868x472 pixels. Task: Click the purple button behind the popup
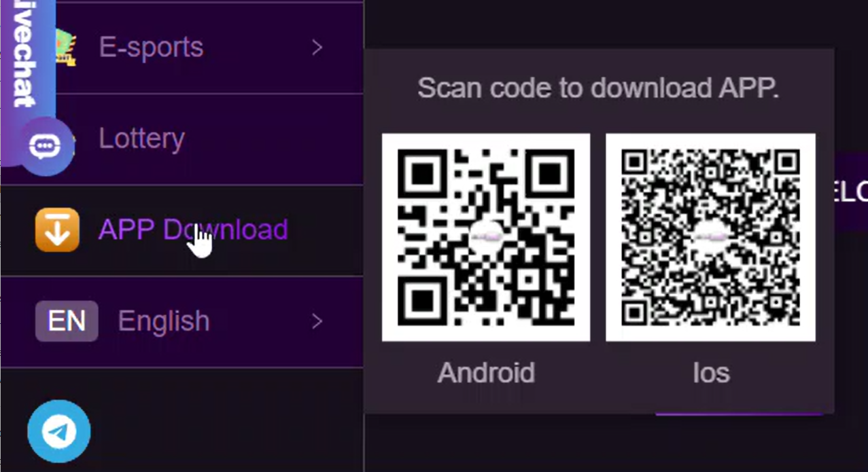coord(851,192)
